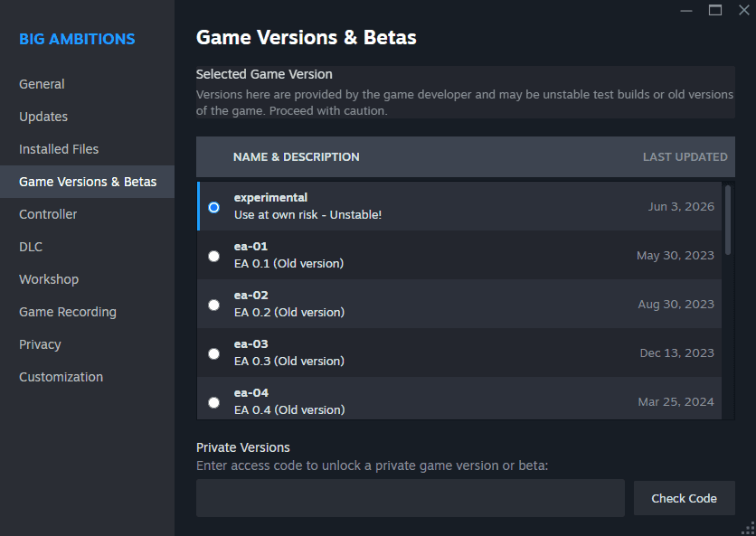Click the 'EA 0.1 (Old version)' description

pyautogui.click(x=288, y=264)
